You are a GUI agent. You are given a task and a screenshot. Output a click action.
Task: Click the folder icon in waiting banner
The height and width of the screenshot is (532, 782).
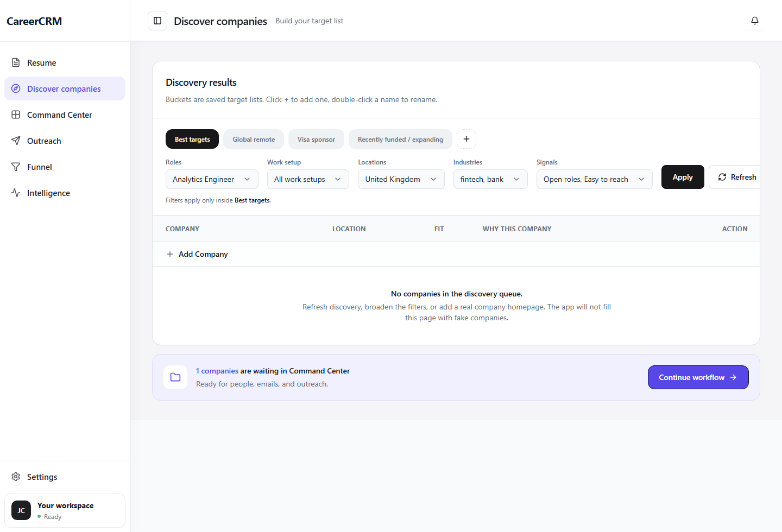click(x=175, y=377)
